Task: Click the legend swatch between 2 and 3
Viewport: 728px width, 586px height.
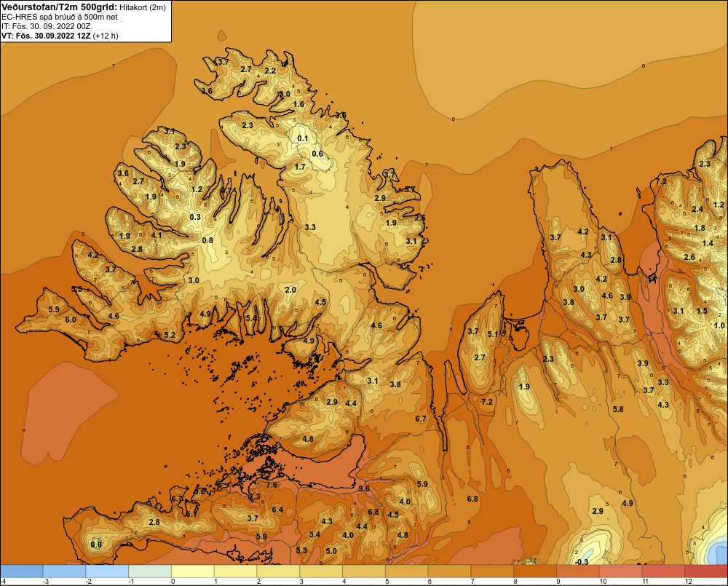Action: click(x=278, y=571)
